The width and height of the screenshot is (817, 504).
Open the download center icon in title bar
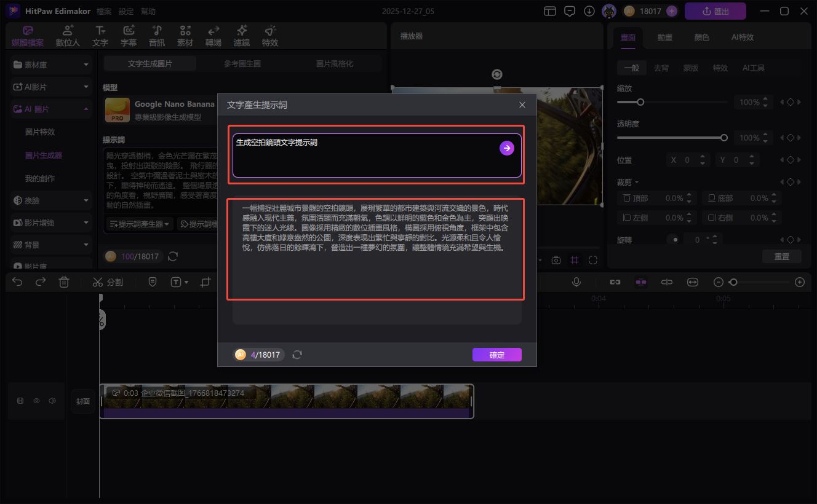pyautogui.click(x=589, y=11)
